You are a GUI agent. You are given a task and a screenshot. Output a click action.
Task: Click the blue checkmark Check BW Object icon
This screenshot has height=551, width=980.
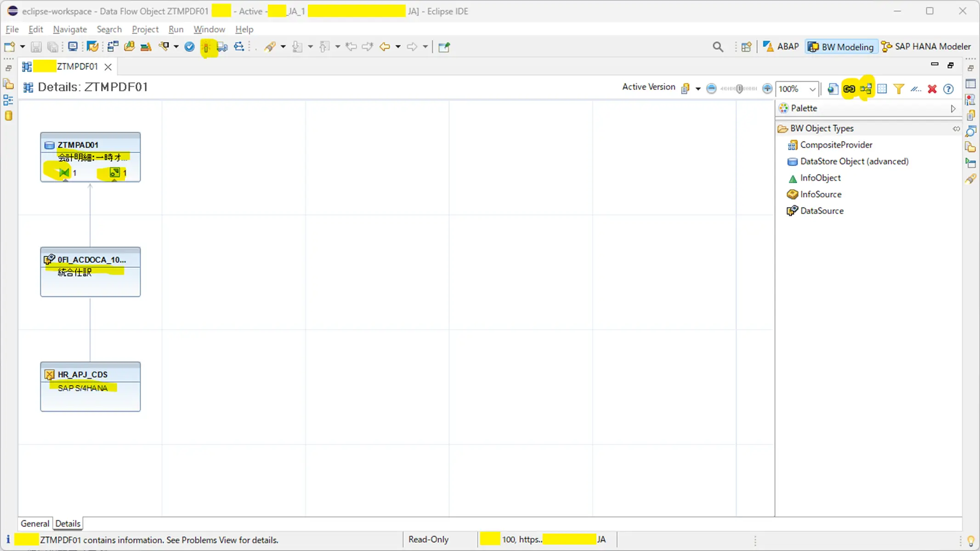pyautogui.click(x=189, y=46)
